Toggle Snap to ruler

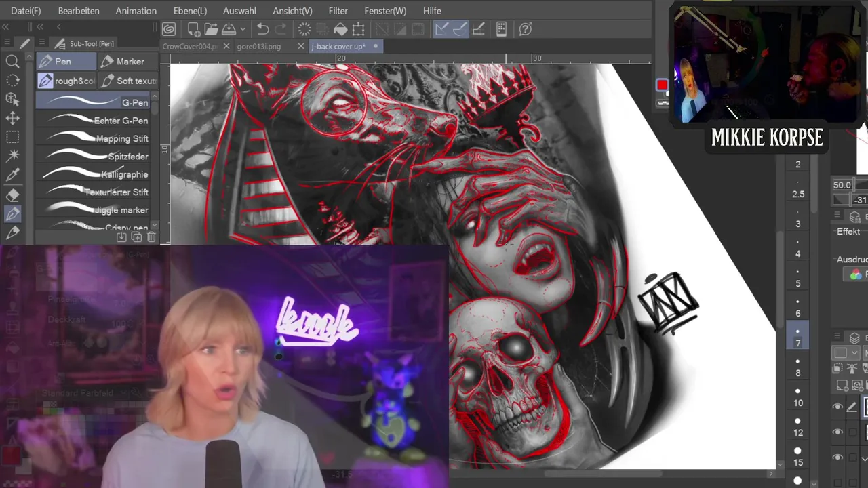(442, 29)
